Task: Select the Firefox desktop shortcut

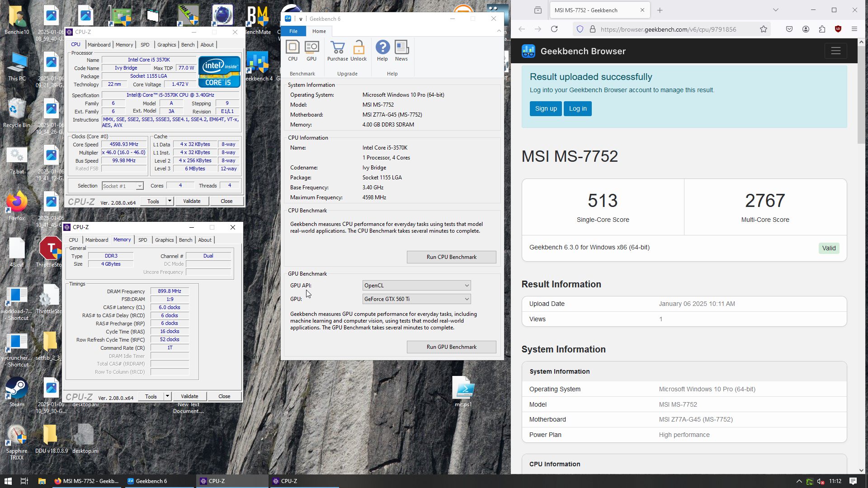Action: pos(17,206)
